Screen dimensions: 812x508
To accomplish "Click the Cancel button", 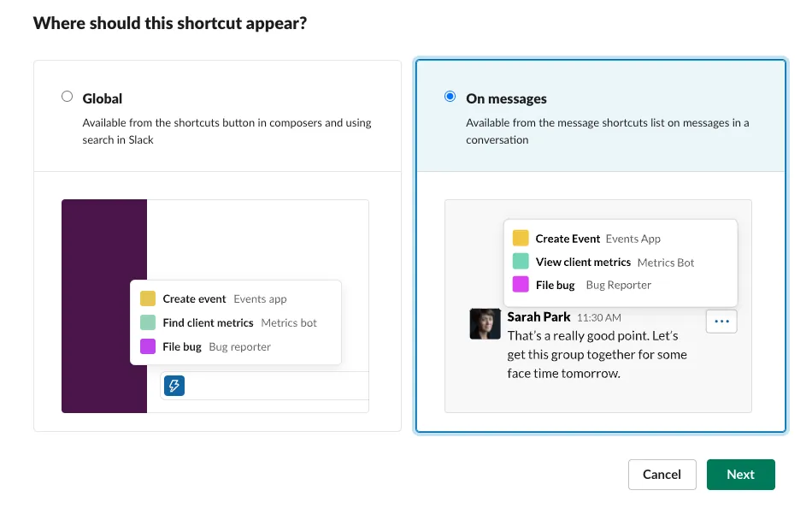I will click(x=662, y=475).
